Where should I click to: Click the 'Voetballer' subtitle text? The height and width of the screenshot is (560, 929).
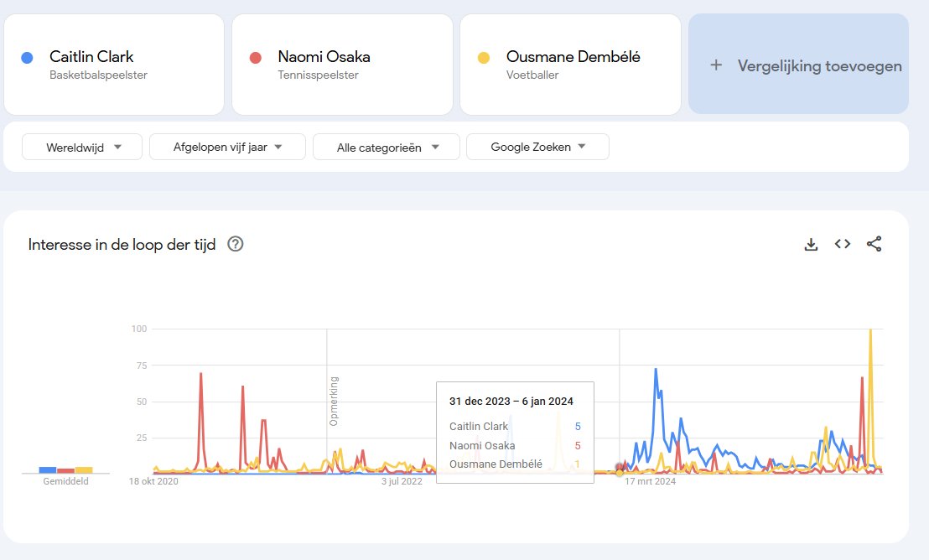[x=532, y=75]
